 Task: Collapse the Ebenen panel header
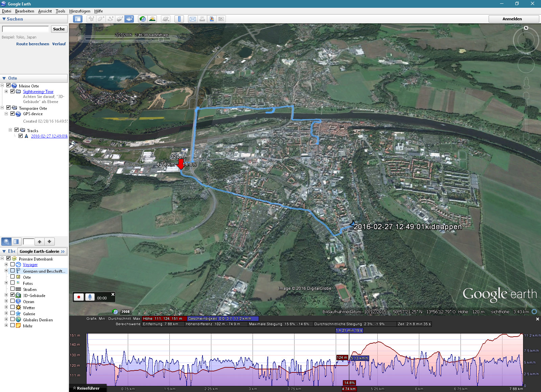point(4,251)
